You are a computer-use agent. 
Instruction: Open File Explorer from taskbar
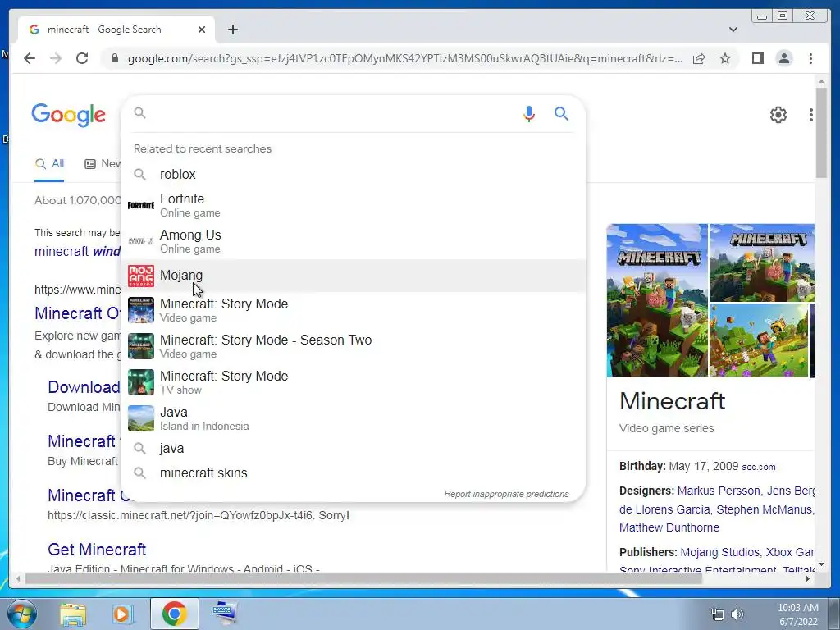click(73, 614)
